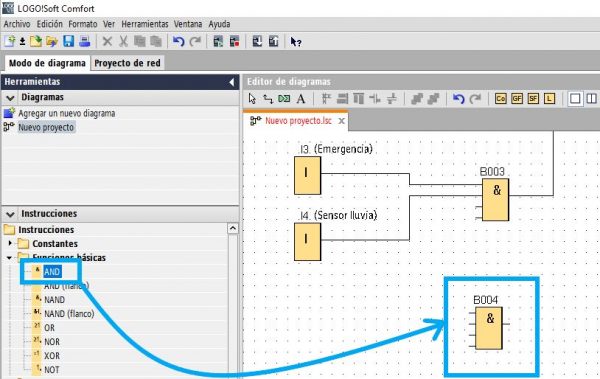Image resolution: width=600 pixels, height=379 pixels.
Task: Show constants with the Co icon
Action: [501, 99]
